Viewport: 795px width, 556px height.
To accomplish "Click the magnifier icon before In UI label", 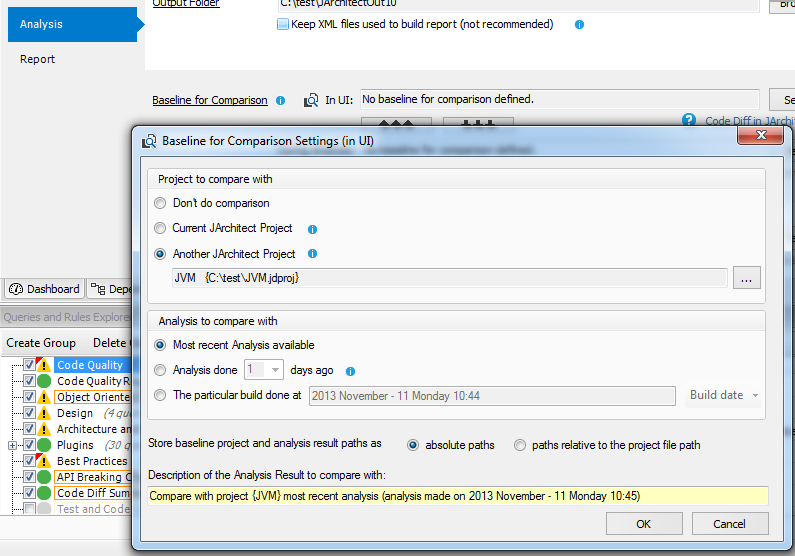I will pyautogui.click(x=311, y=100).
